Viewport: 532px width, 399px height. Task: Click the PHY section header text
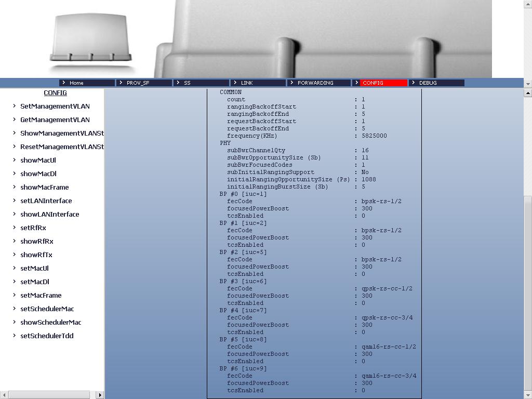[225, 143]
